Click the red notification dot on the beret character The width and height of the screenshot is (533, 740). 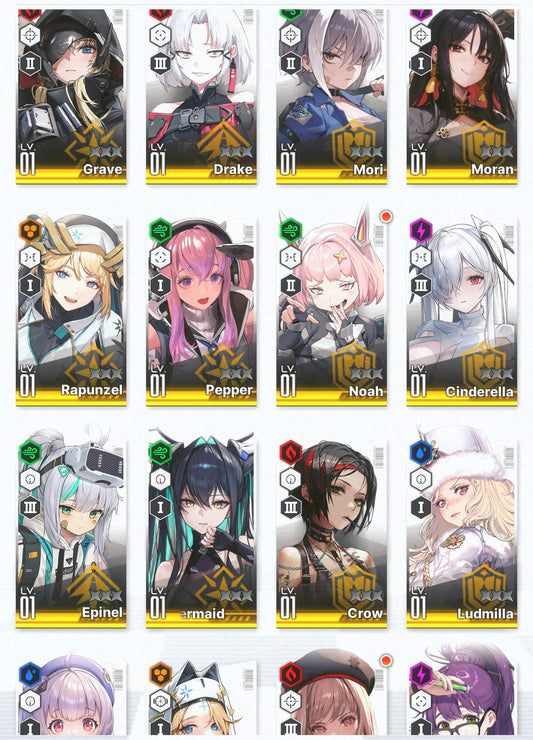pyautogui.click(x=386, y=660)
